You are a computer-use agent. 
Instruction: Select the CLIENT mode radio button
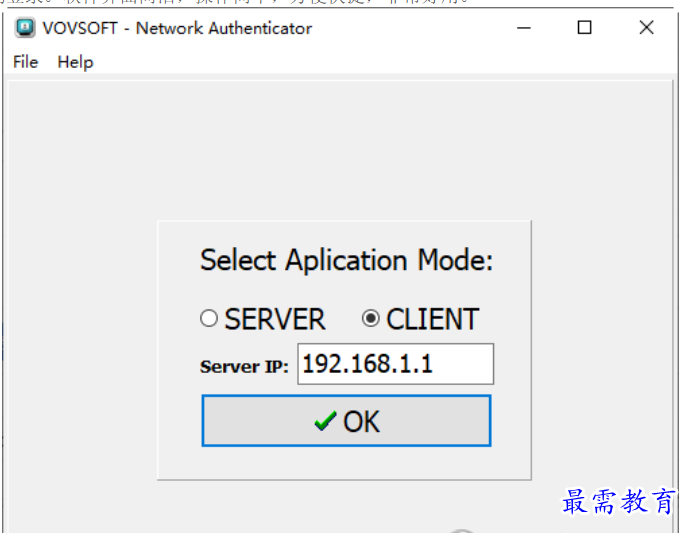tap(371, 318)
